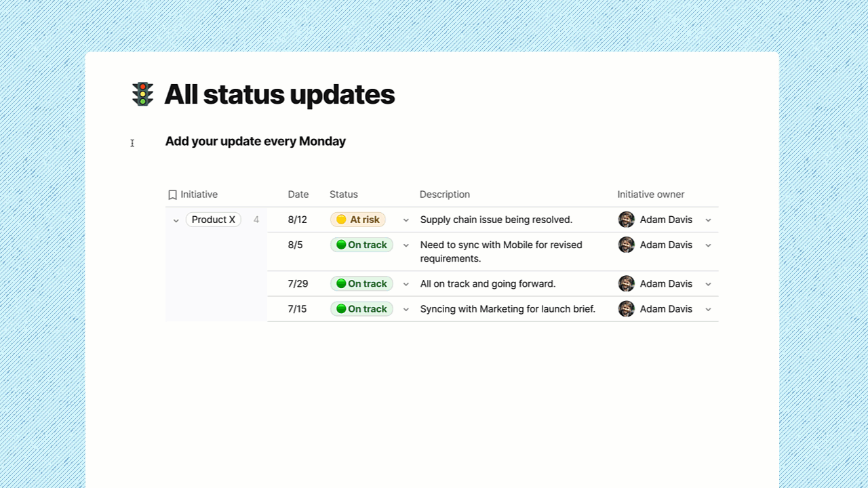Click Adam Davis avatar in 8/5 row
The image size is (868, 488).
pyautogui.click(x=626, y=245)
